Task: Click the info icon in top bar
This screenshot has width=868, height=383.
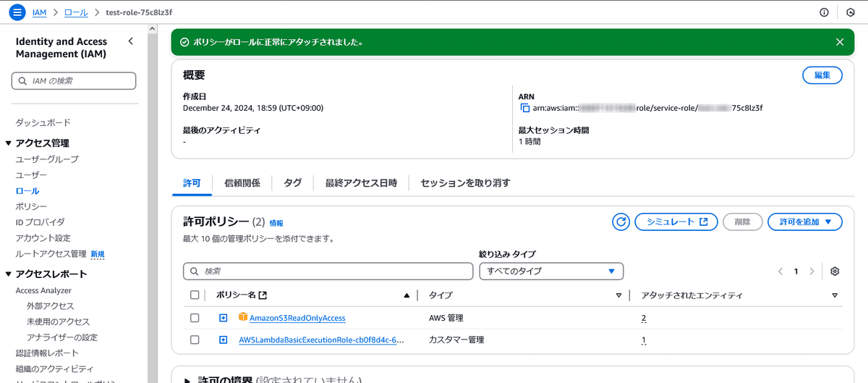Action: 824,12
